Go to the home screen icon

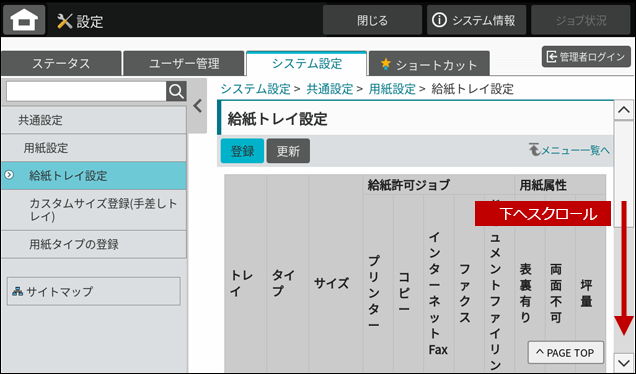[x=24, y=19]
